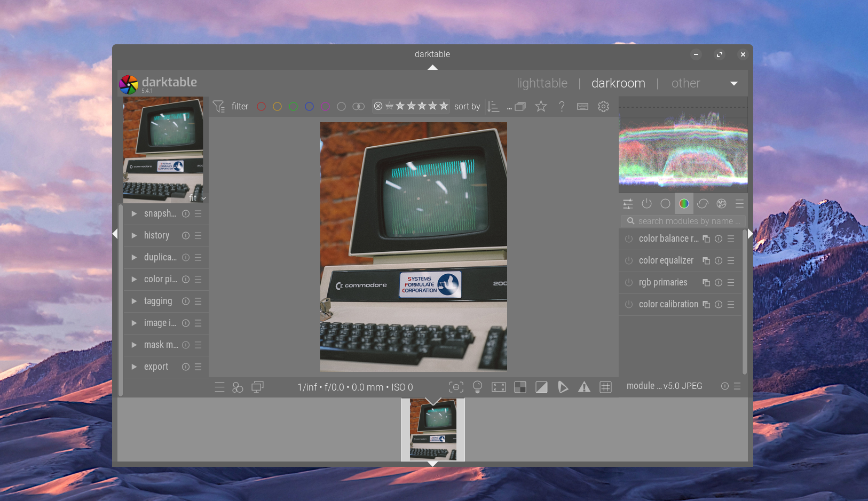Open global preferences gear icon
The height and width of the screenshot is (501, 868).
[x=603, y=107]
